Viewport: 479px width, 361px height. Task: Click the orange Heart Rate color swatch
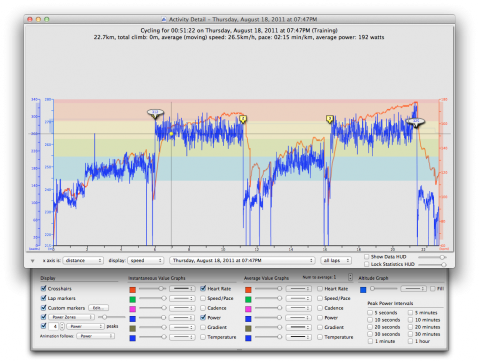133,289
